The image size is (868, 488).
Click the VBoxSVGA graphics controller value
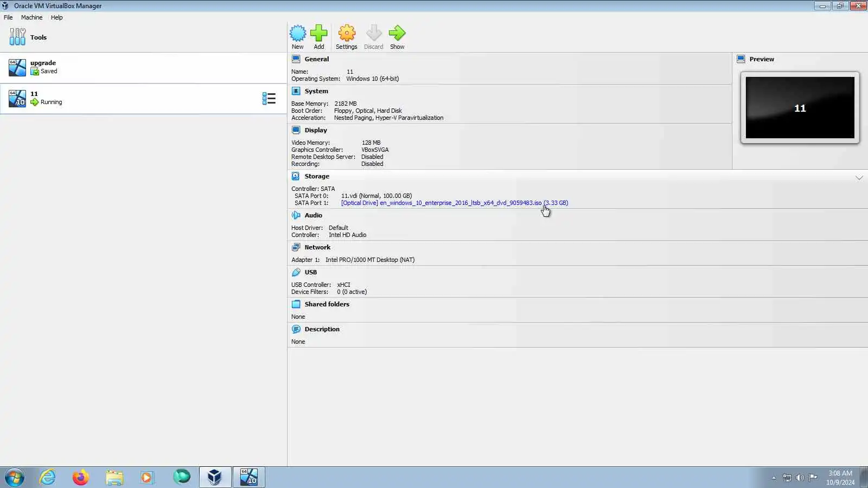coord(375,150)
